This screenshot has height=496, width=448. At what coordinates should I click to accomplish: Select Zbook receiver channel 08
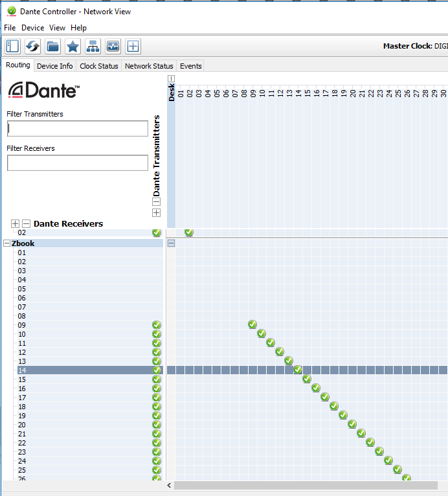[21, 316]
